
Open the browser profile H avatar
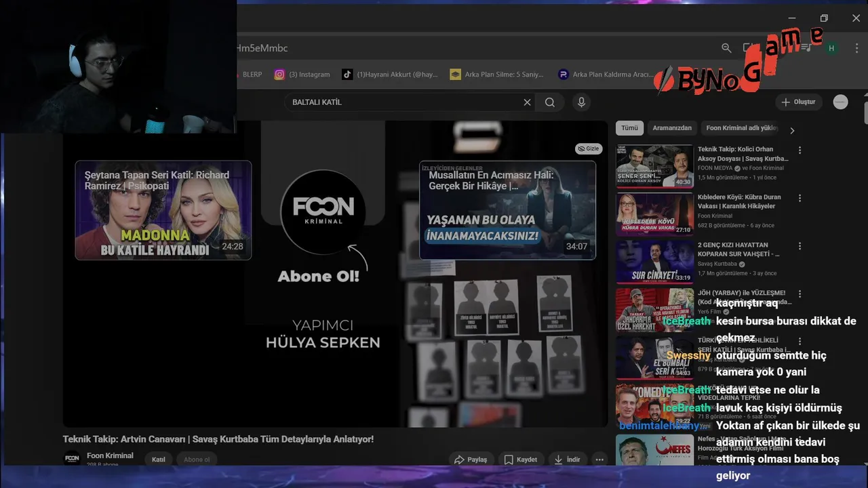point(831,48)
